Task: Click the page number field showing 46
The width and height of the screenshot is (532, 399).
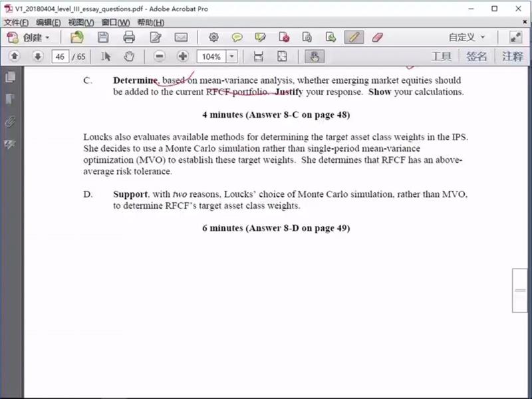Action: click(60, 57)
